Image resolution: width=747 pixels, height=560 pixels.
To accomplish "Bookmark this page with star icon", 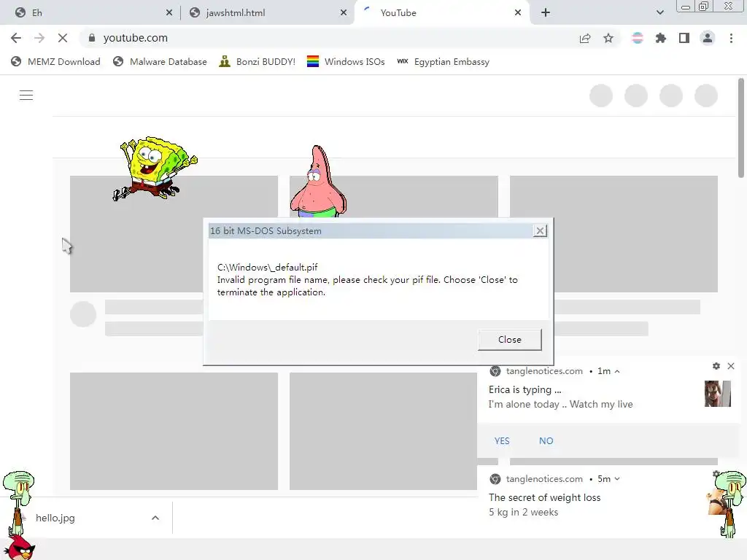I will click(608, 38).
